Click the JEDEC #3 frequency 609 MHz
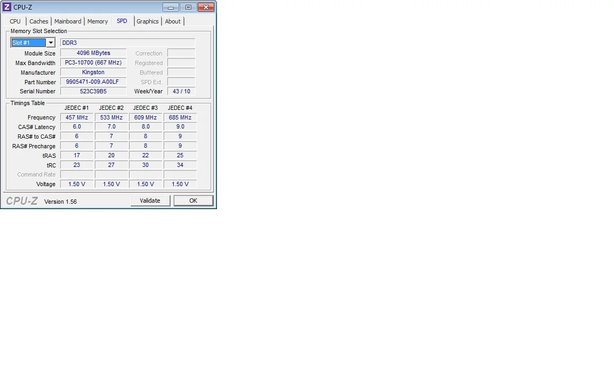 145,117
